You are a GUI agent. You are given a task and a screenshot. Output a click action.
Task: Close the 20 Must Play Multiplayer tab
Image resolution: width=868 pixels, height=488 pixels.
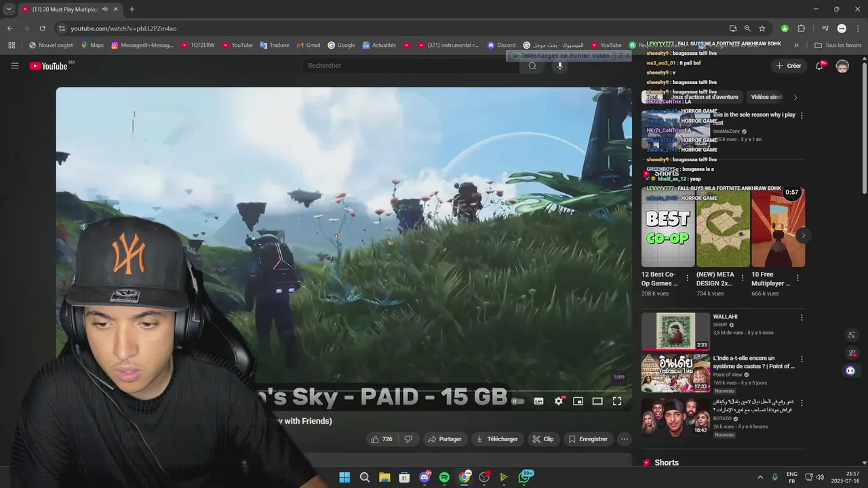coord(116,9)
